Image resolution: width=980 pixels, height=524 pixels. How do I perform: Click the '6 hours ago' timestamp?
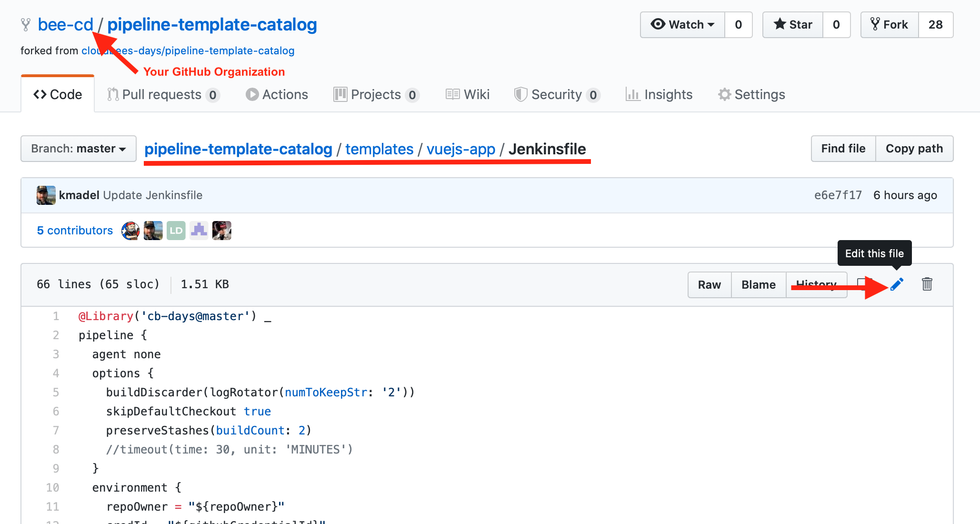[905, 195]
